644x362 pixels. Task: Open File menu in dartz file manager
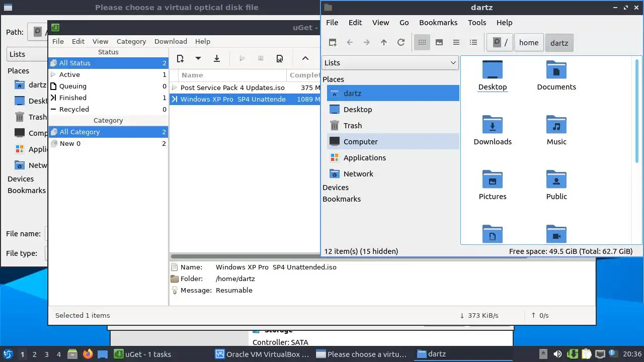point(332,23)
